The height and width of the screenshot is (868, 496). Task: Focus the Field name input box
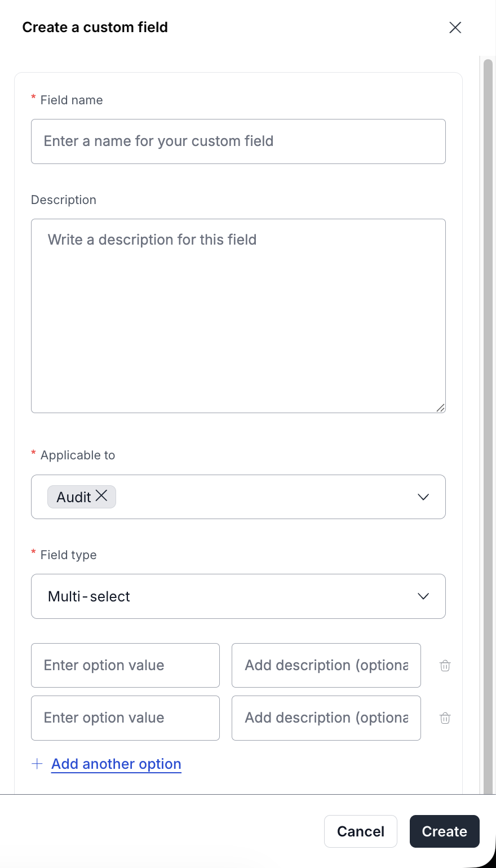(x=238, y=141)
